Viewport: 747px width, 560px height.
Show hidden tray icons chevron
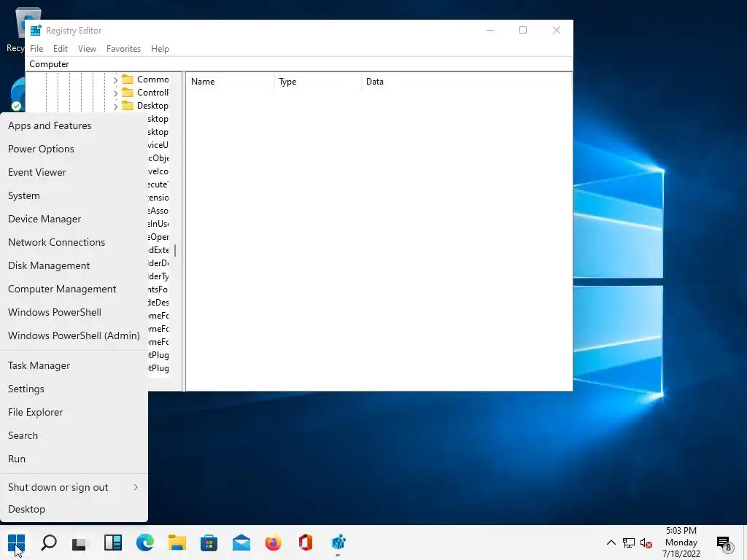pos(611,542)
